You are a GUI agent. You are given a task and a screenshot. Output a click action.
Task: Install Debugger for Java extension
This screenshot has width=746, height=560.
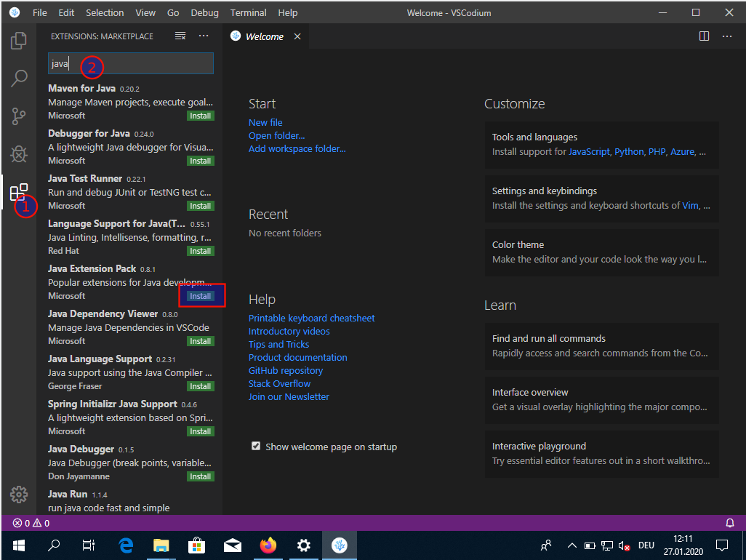pyautogui.click(x=200, y=161)
